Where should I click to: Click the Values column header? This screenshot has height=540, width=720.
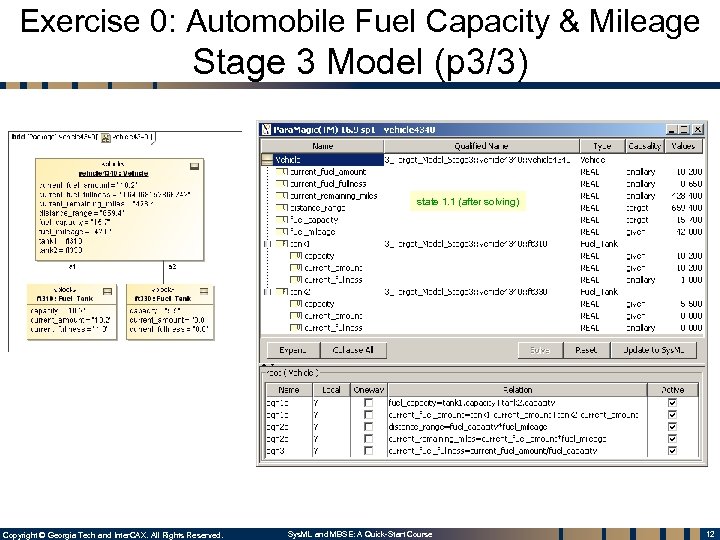[x=683, y=146]
